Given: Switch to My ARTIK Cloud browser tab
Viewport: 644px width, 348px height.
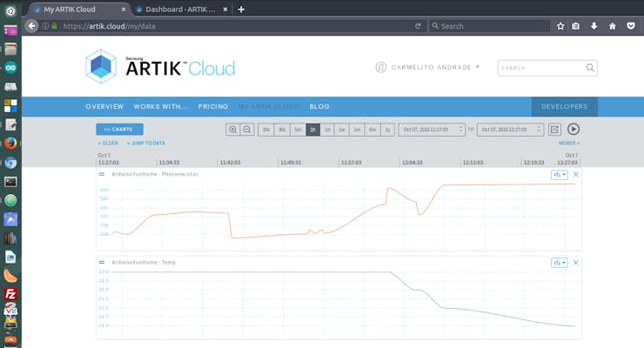Looking at the screenshot, I should point(78,9).
